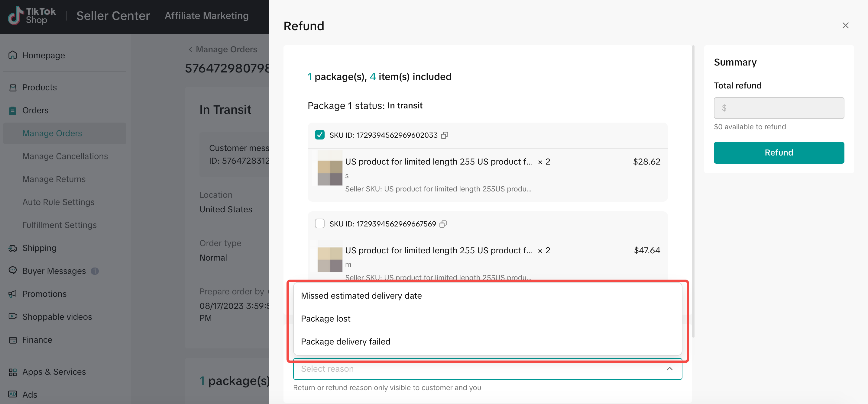The height and width of the screenshot is (404, 868).
Task: Click the Homepage house icon
Action: [x=13, y=55]
